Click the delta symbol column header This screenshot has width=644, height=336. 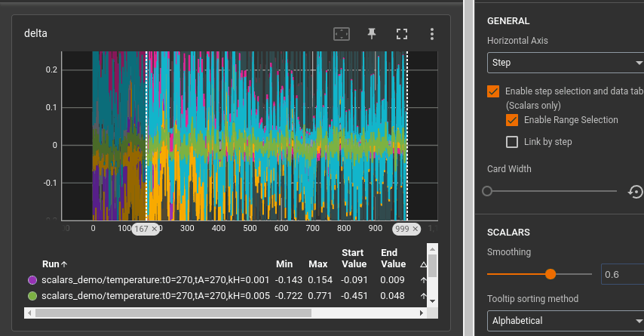tap(423, 264)
